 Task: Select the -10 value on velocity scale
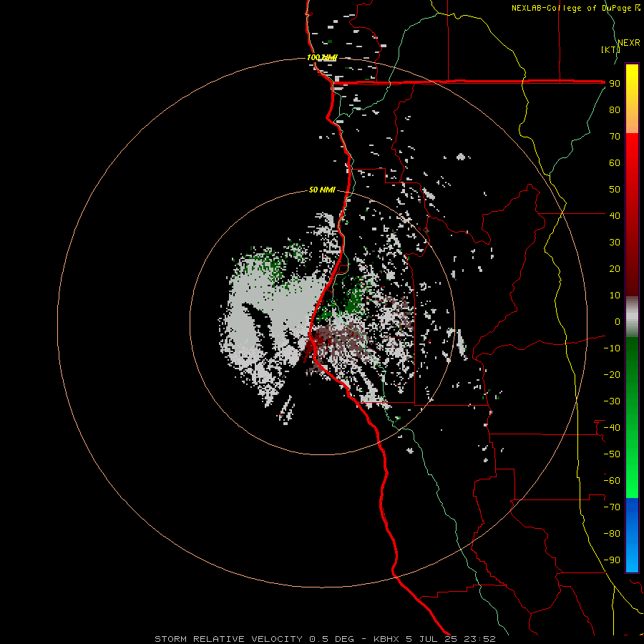612,348
